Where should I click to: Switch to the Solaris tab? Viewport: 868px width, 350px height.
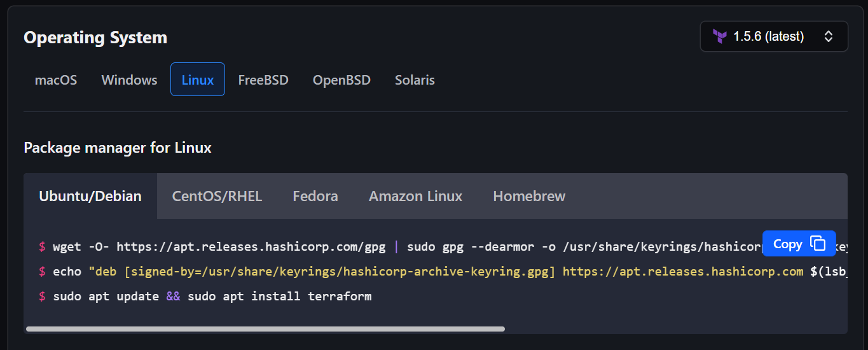pos(415,80)
